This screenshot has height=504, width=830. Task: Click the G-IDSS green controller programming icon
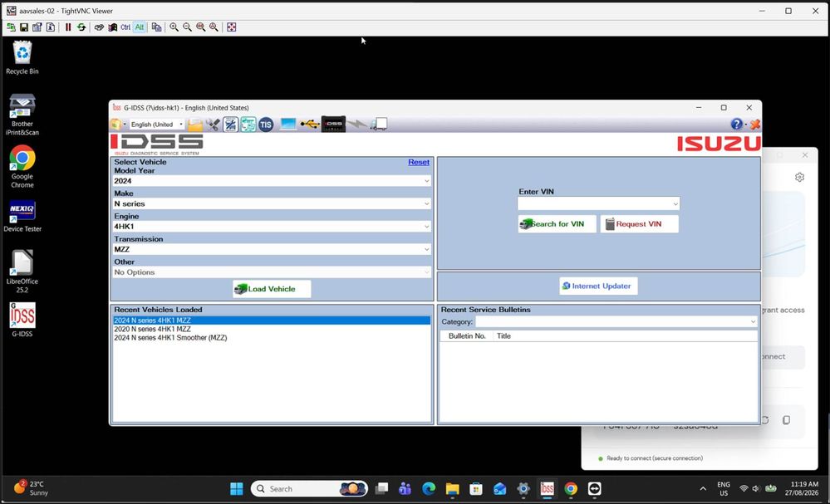pos(248,125)
